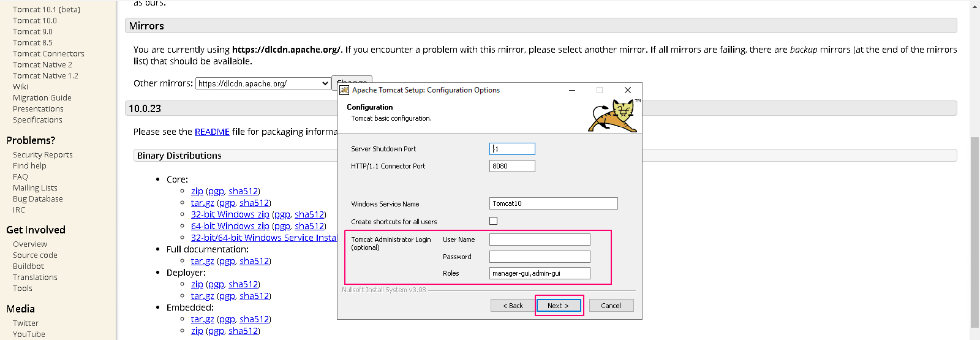Open the Other mirrors dropdown
The width and height of the screenshot is (980, 340).
(x=263, y=83)
